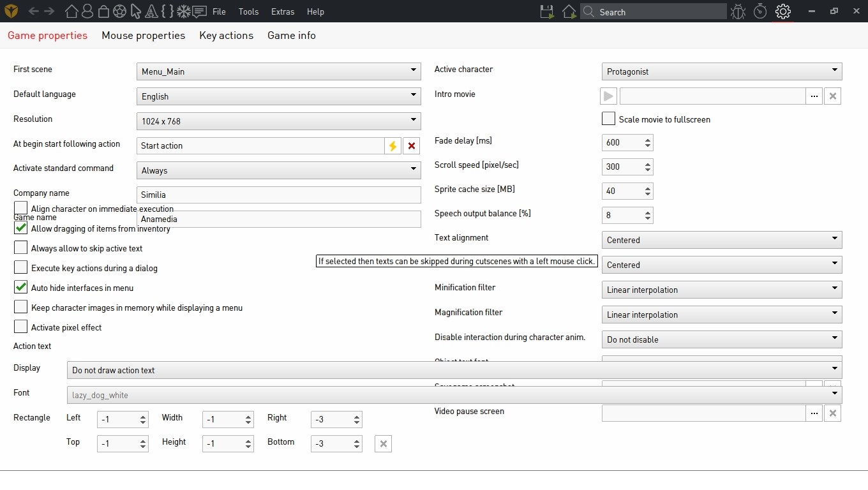
Task: Open the Minification filter dropdown
Action: click(722, 290)
